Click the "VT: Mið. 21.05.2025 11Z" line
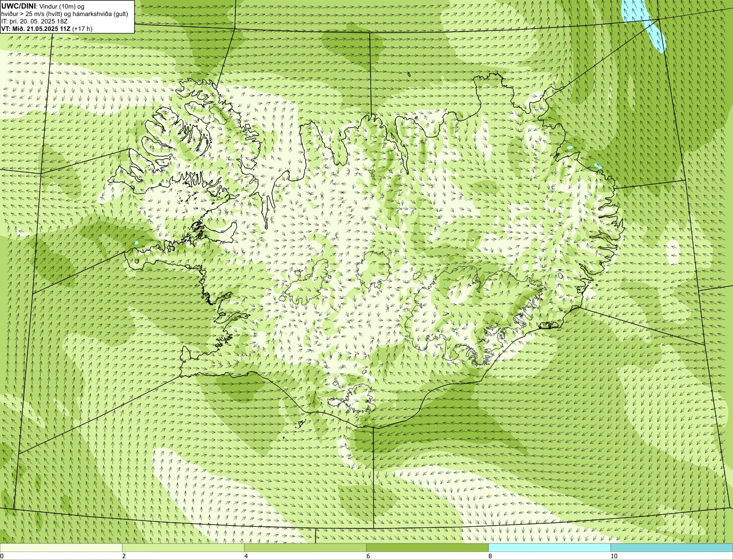 (47, 29)
